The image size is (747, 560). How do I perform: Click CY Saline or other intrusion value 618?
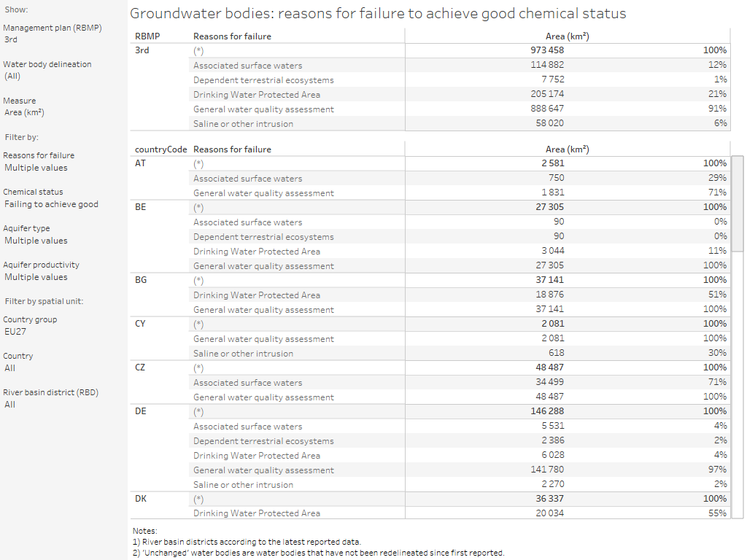click(x=557, y=353)
